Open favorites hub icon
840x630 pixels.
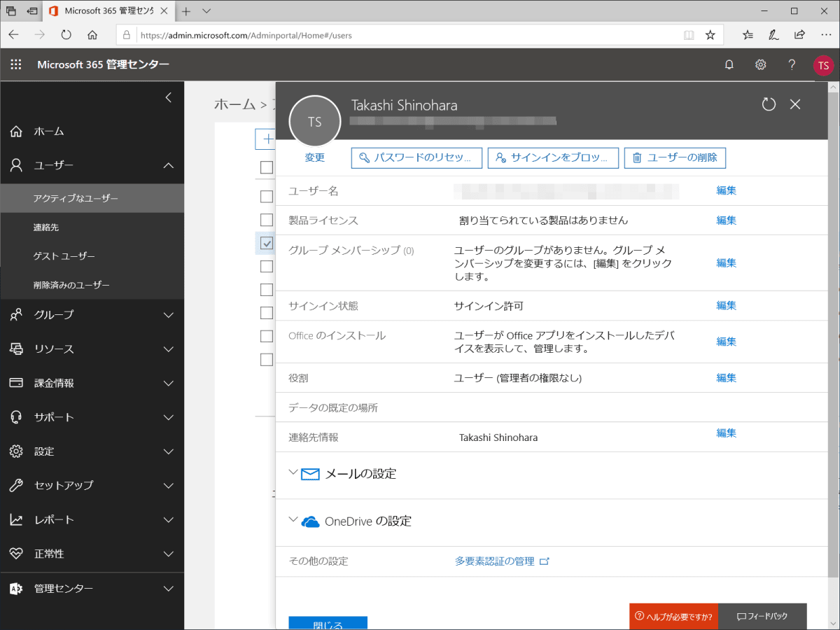tap(748, 34)
